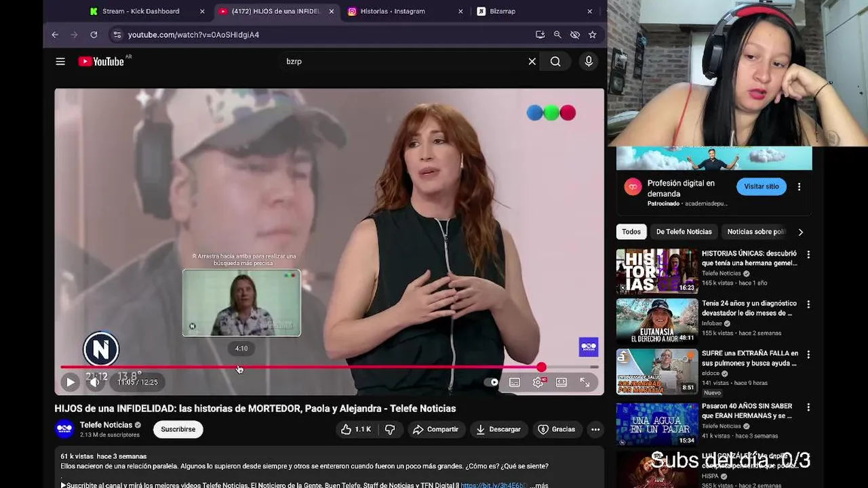Clear the search text with the X
The height and width of the screenshot is (488, 868).
[532, 62]
